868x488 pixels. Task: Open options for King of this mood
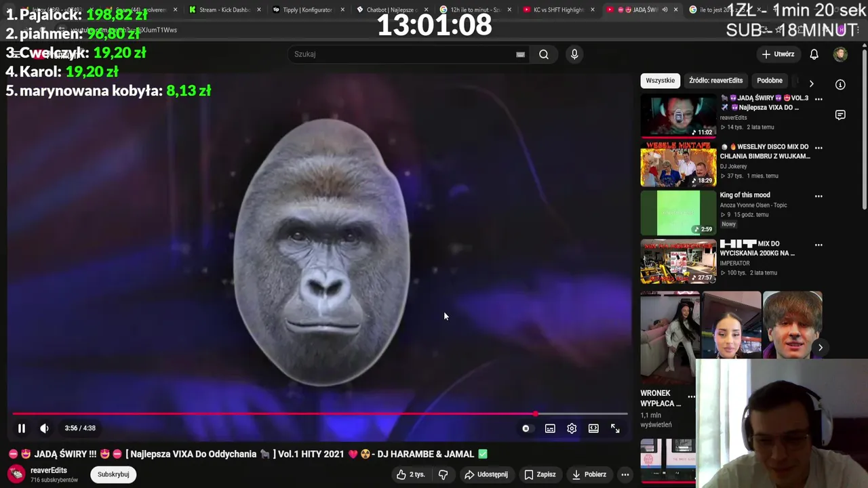point(818,196)
